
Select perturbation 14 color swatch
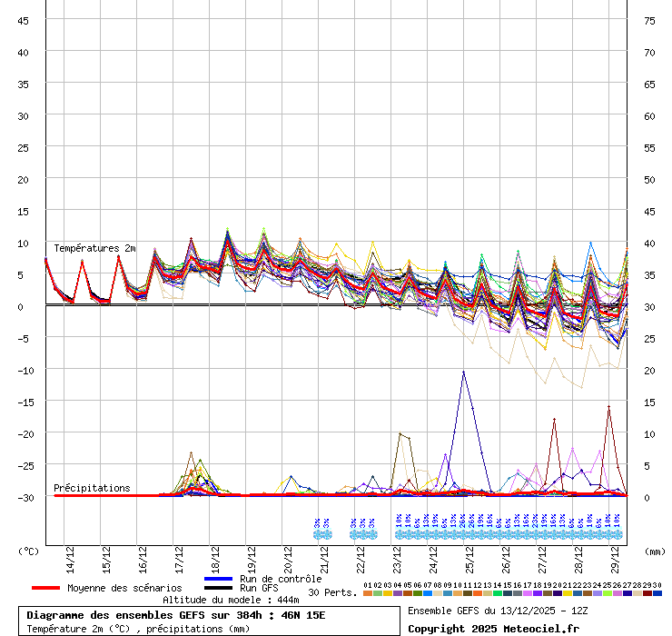[x=497, y=593]
